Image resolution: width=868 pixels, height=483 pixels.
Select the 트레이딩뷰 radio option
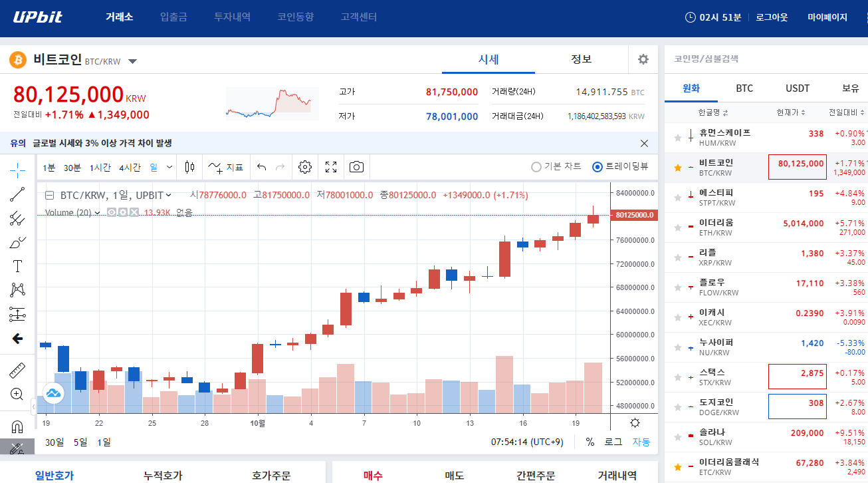pyautogui.click(x=620, y=167)
